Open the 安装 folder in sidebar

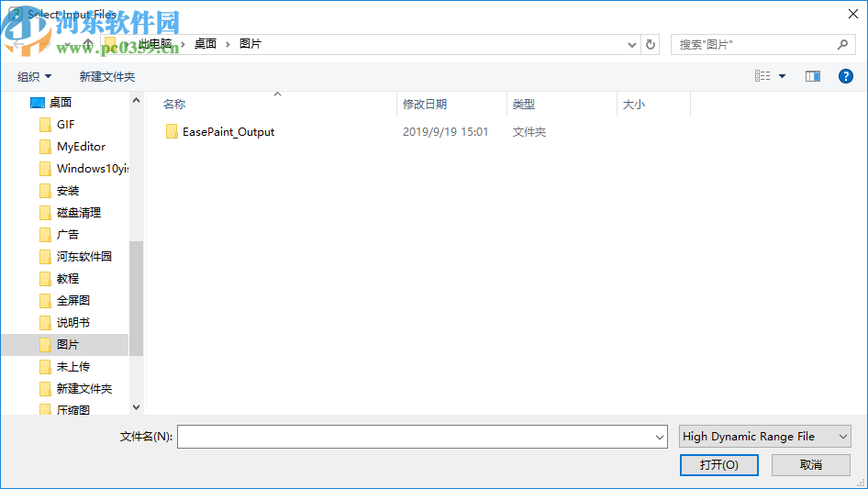coord(68,191)
